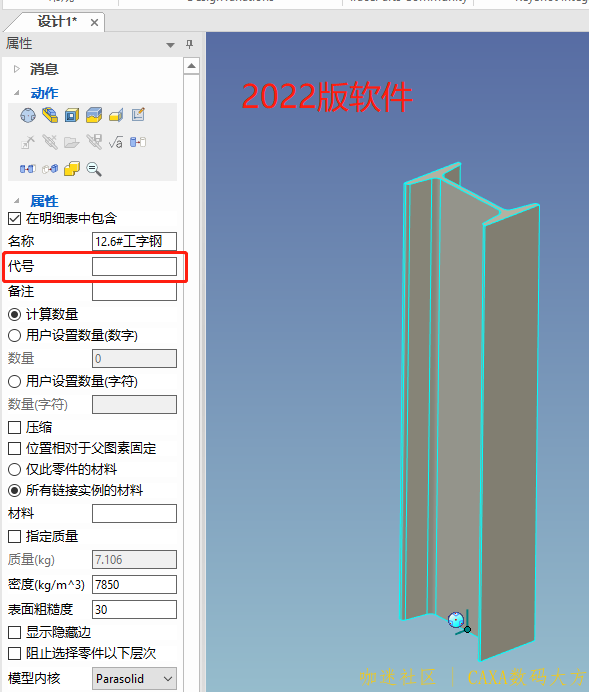This screenshot has width=589, height=692.
Task: Click the sketch edit pencil icon
Action: pyautogui.click(x=138, y=115)
